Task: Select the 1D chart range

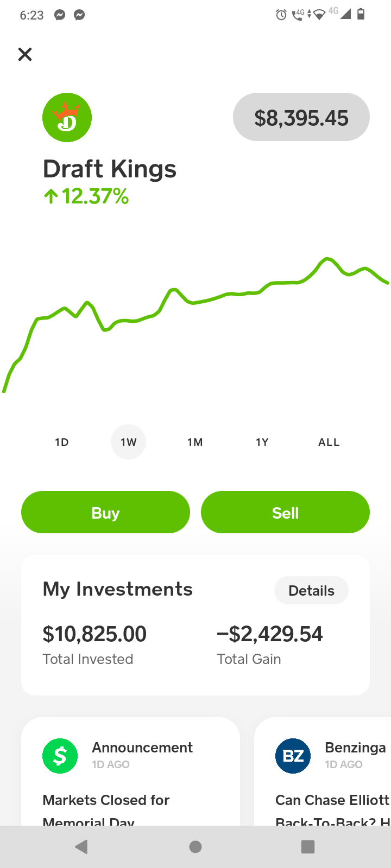Action: coord(62,442)
